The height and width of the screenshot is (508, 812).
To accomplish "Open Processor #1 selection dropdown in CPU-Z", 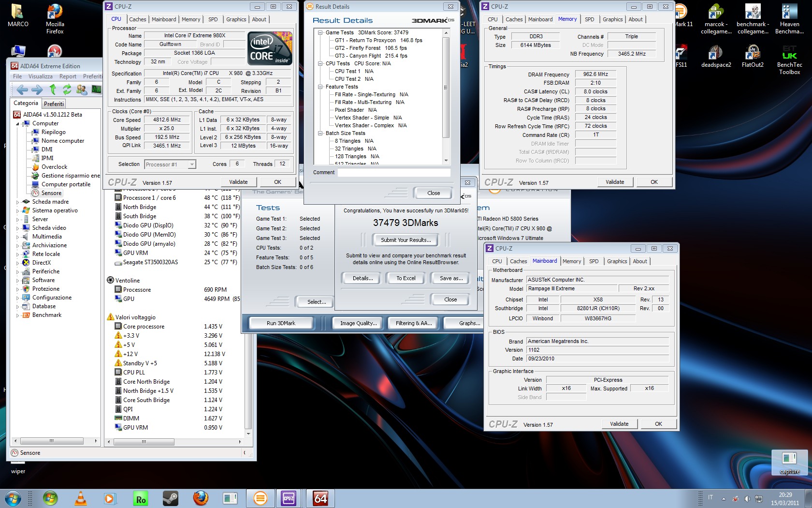I will click(170, 164).
